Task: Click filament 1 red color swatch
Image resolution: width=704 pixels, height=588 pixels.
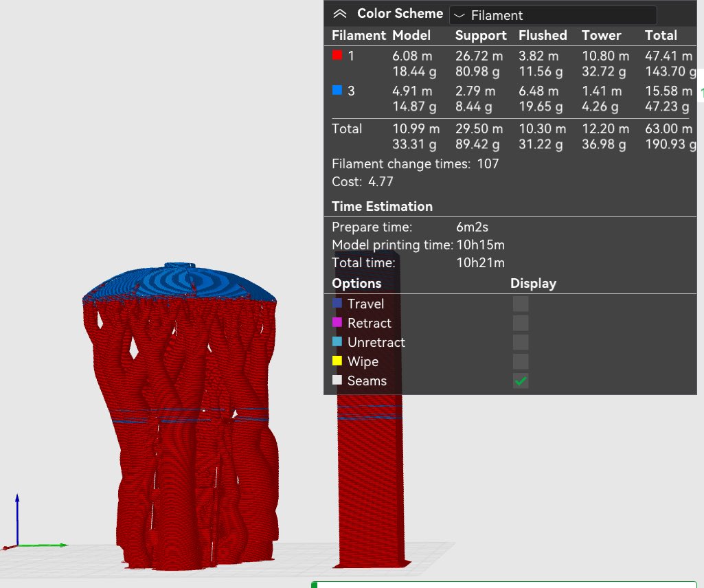Action: (x=337, y=56)
